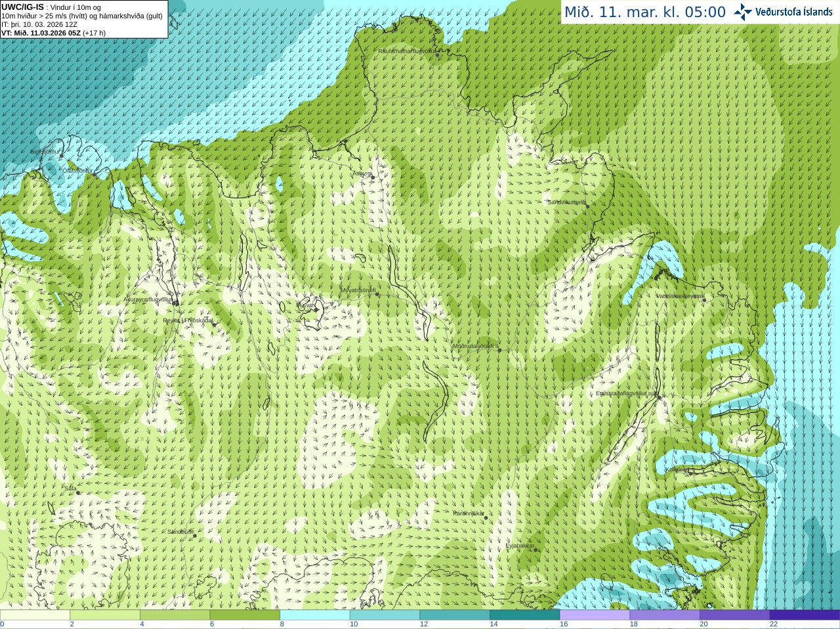
Task: Click the 6–8 m/s dark green legend swatch
Action: [x=245, y=615]
